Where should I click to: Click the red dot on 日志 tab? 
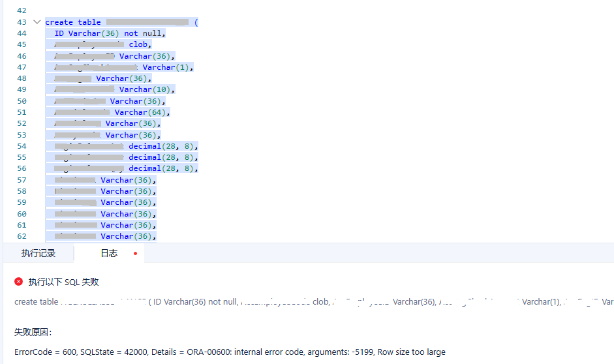(135, 254)
